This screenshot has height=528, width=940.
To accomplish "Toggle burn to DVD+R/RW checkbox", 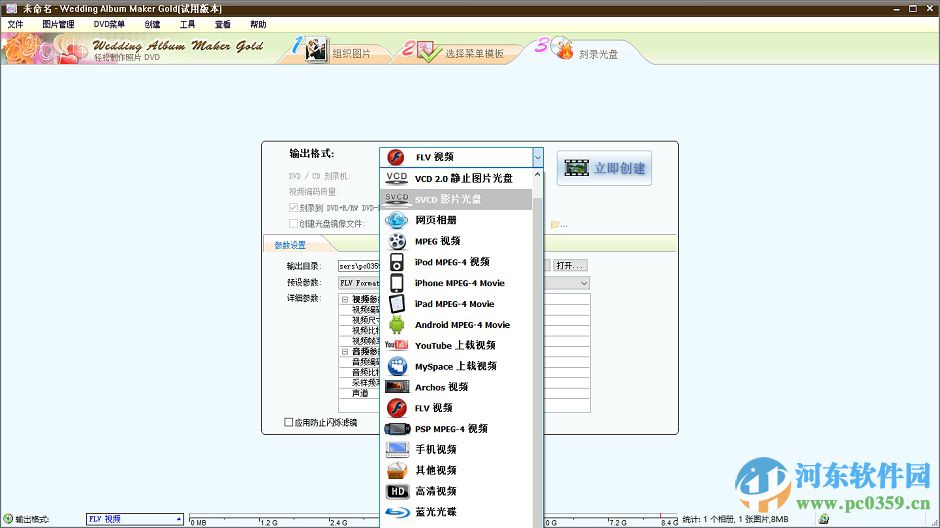I will point(293,207).
